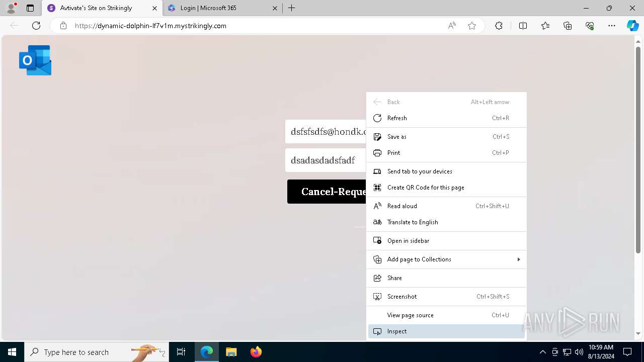The width and height of the screenshot is (644, 362).
Task: Click the scrollbar down arrow
Action: tap(638, 334)
